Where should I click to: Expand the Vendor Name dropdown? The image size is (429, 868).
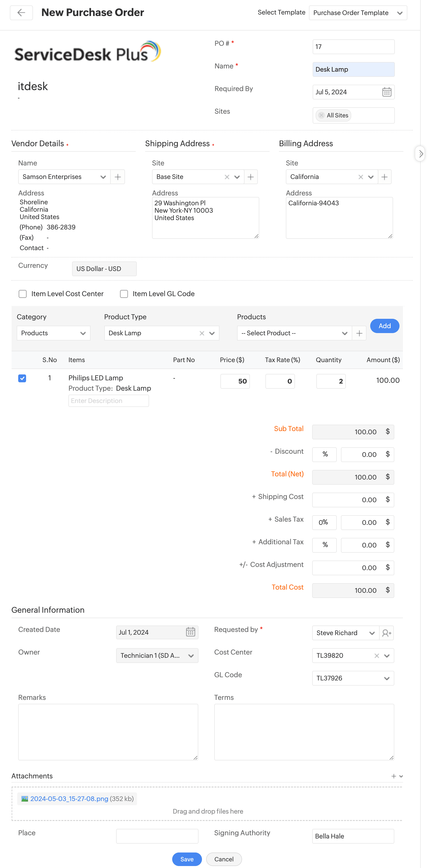(103, 177)
